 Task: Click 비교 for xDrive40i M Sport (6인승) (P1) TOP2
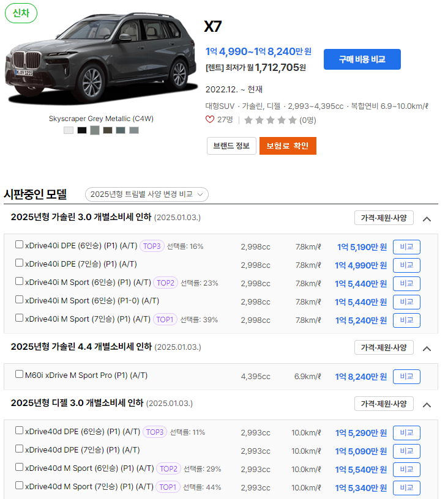click(x=406, y=284)
